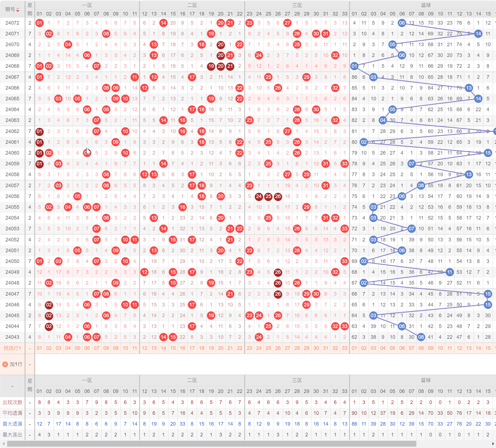Select the draw number 24057
Viewport: 496px width, 448px height.
coord(12,186)
